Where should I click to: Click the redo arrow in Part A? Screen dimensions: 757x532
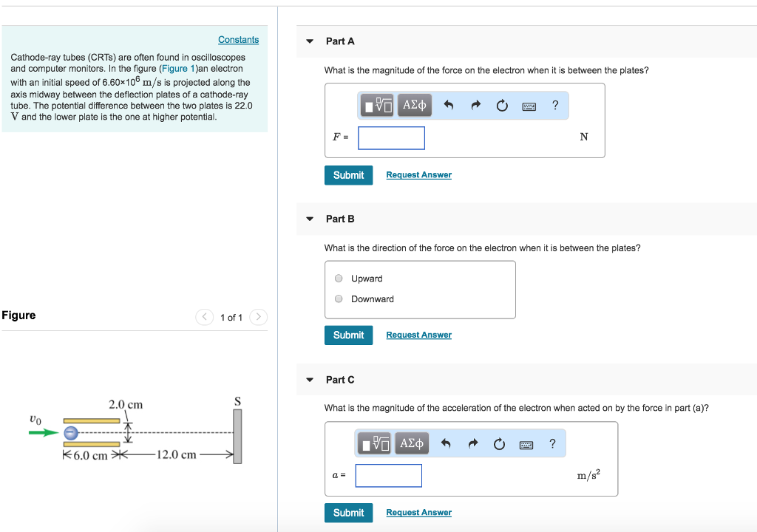[475, 106]
